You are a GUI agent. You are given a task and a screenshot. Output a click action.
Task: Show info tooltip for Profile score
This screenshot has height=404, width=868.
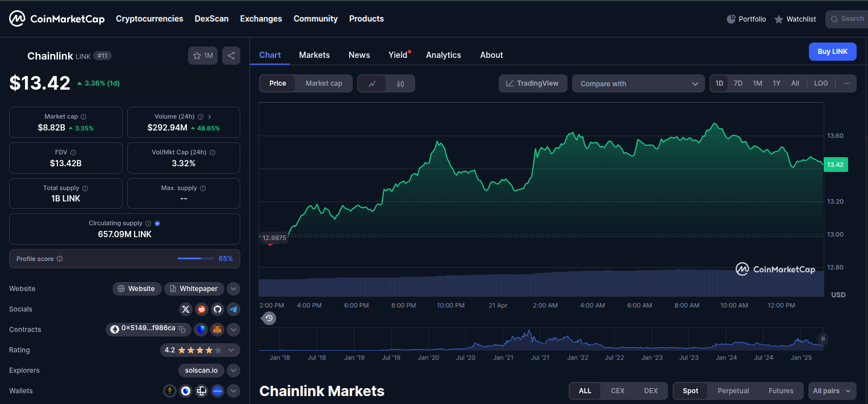(x=60, y=259)
